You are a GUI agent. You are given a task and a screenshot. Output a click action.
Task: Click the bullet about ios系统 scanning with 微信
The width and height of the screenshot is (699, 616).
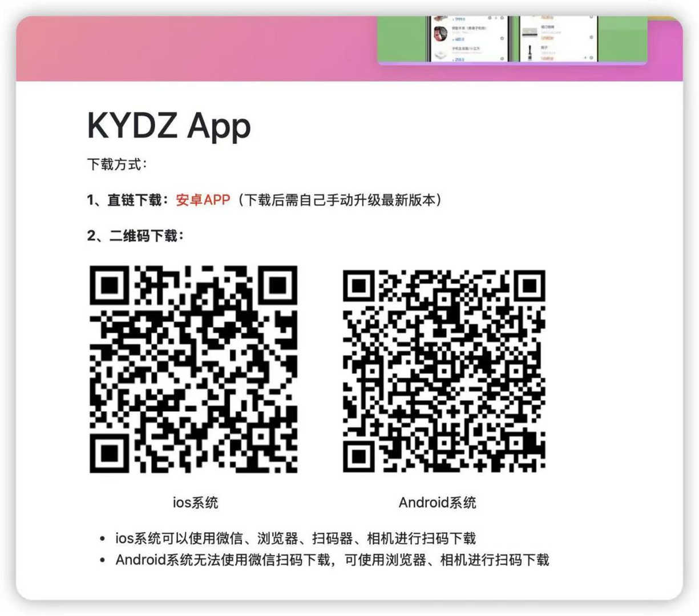(x=296, y=538)
